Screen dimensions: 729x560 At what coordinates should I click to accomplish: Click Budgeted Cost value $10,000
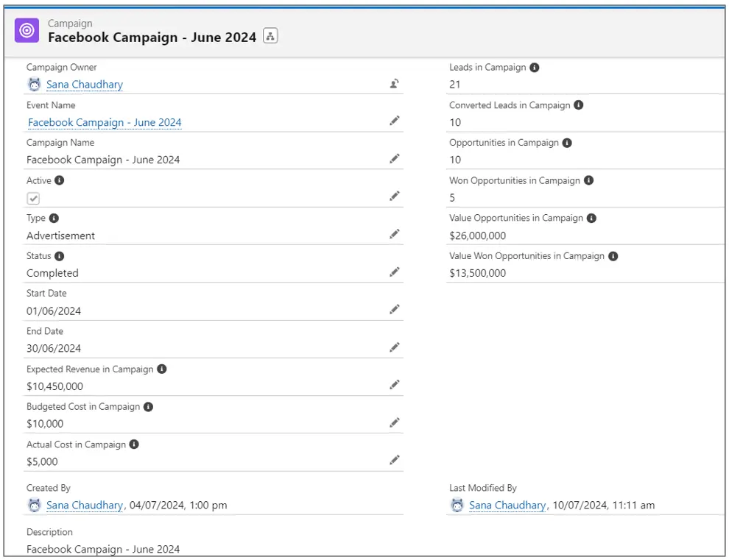45,424
